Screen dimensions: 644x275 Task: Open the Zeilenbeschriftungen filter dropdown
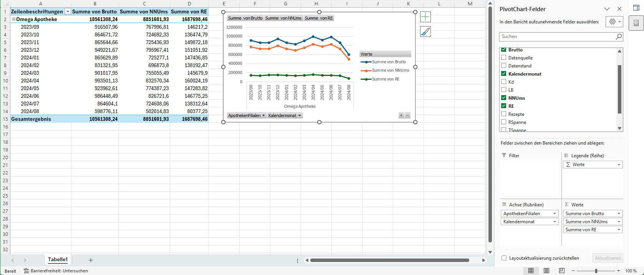pyautogui.click(x=68, y=12)
